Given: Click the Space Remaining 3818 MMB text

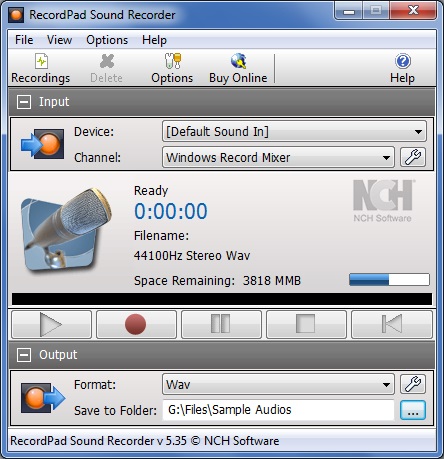Looking at the screenshot, I should (217, 281).
